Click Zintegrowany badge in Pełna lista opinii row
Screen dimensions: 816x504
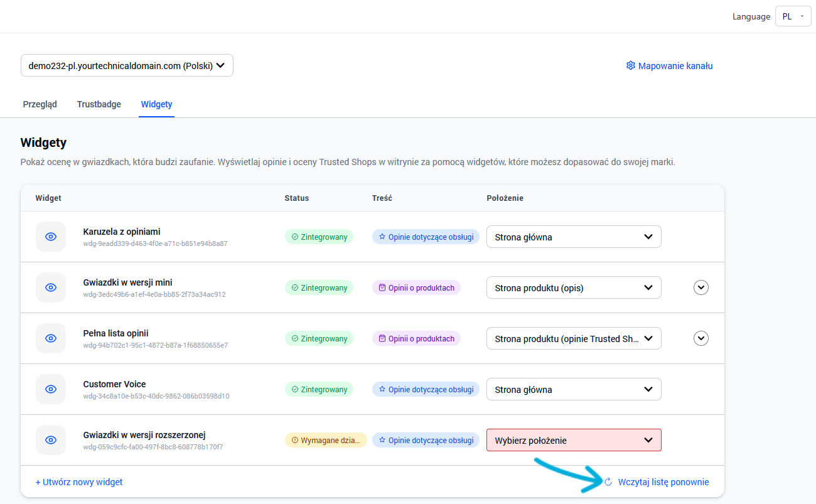pos(319,338)
